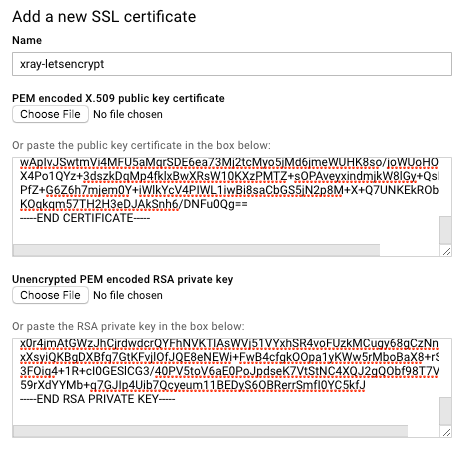Image resolution: width=465 pixels, height=451 pixels.
Task: Click 'No file chosen' beside the private key upload
Action: click(128, 295)
